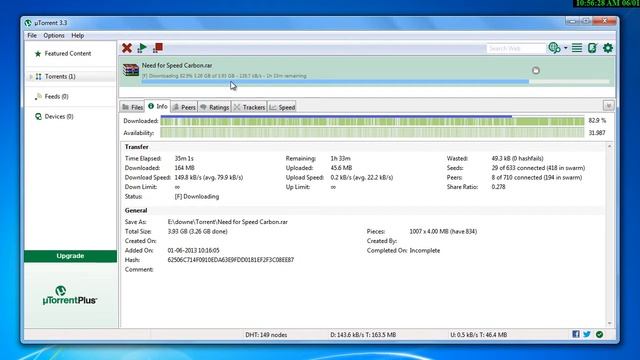The height and width of the screenshot is (360, 640).
Task: Click the WinRAR icon of the torrent
Action: tap(131, 70)
